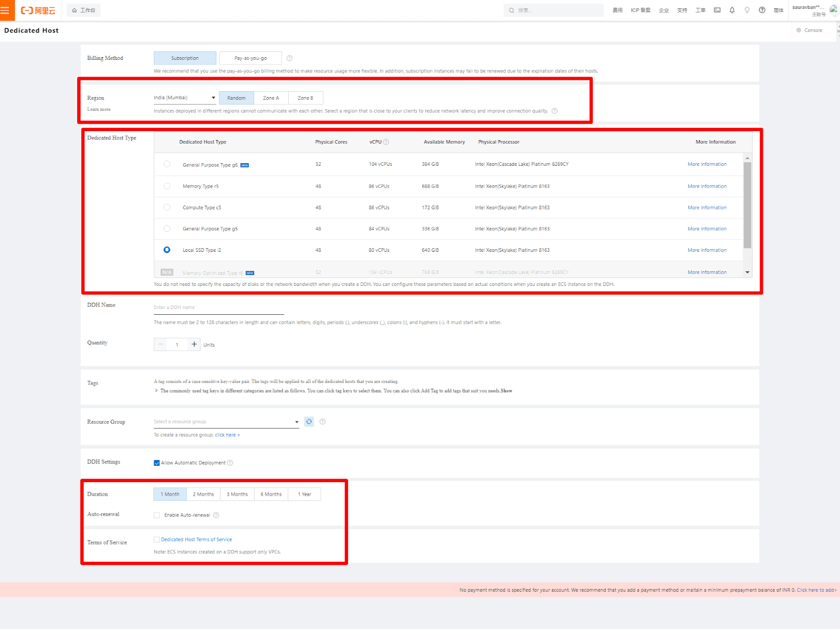Viewport: 840px width, 629px height.
Task: Click More Information for Memory Type r5
Action: (x=707, y=186)
